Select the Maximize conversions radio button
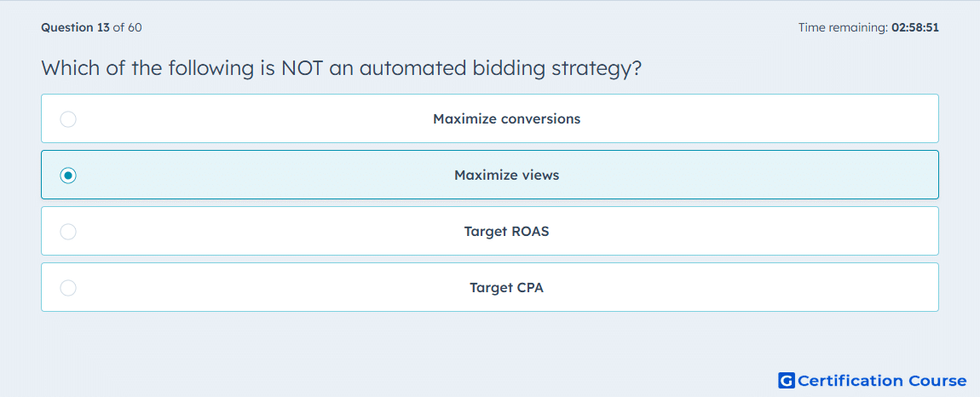The image size is (980, 397). pyautogui.click(x=68, y=118)
